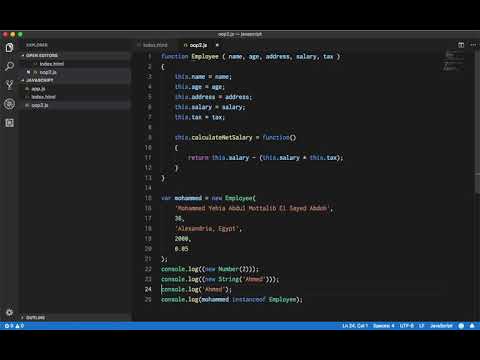The height and width of the screenshot is (360, 480).
Task: Click the editor minimap preview
Action: pyautogui.click(x=453, y=61)
